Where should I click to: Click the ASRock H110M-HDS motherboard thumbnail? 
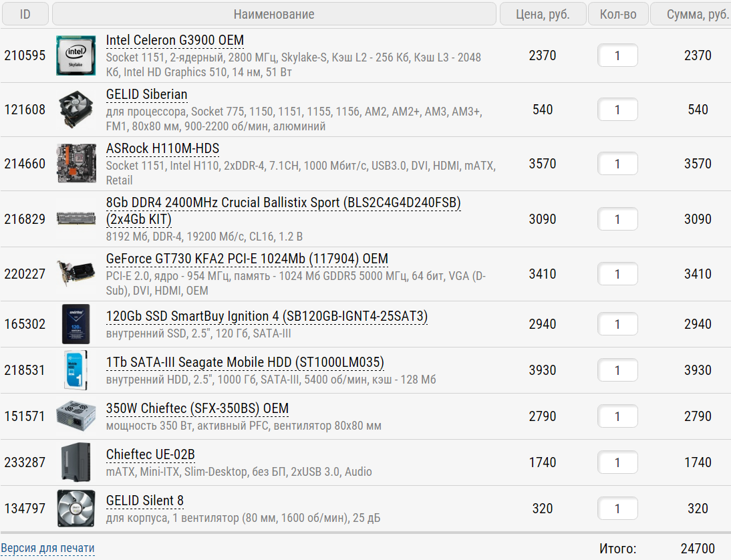[x=76, y=164]
